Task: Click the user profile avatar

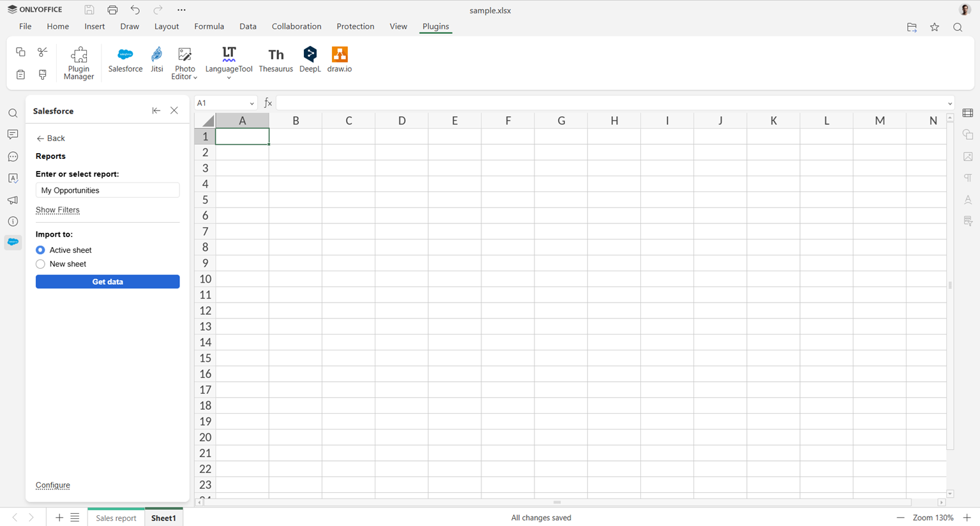Action: [x=965, y=10]
